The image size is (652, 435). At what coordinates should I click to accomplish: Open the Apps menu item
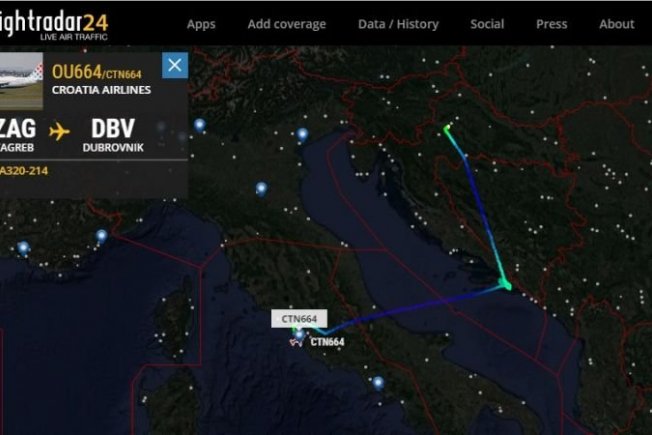point(201,24)
